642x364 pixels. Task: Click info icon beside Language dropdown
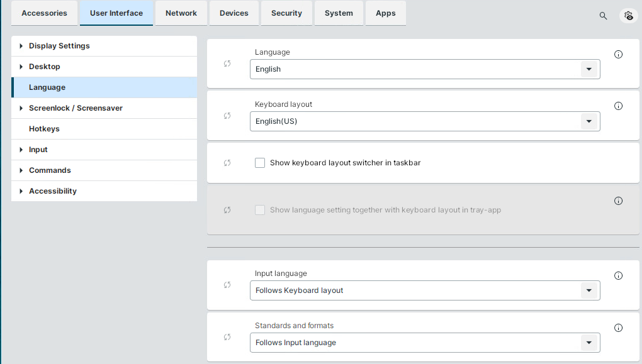[618, 55]
